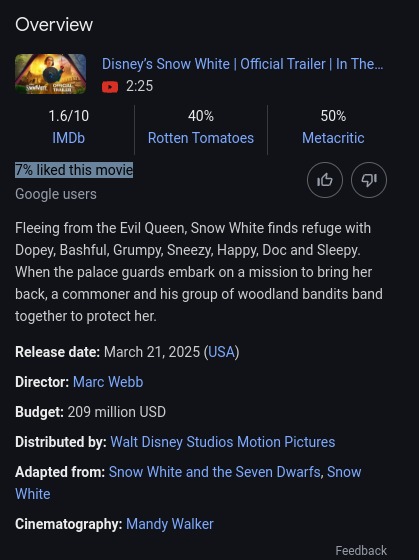Open the Snow White trailer thumbnail
The image size is (419, 560).
50,74
